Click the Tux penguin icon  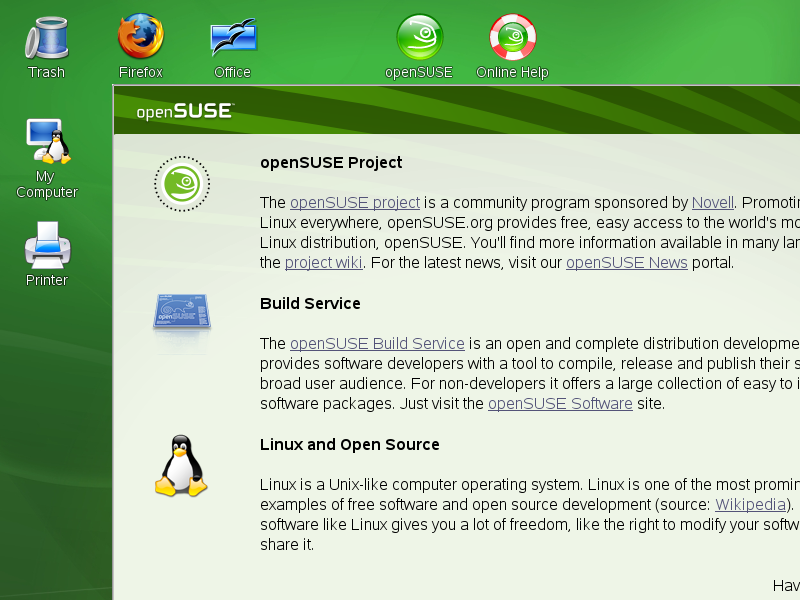181,465
